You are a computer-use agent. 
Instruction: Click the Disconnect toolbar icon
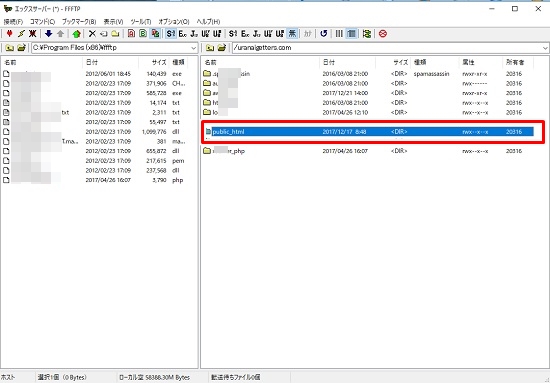click(32, 34)
